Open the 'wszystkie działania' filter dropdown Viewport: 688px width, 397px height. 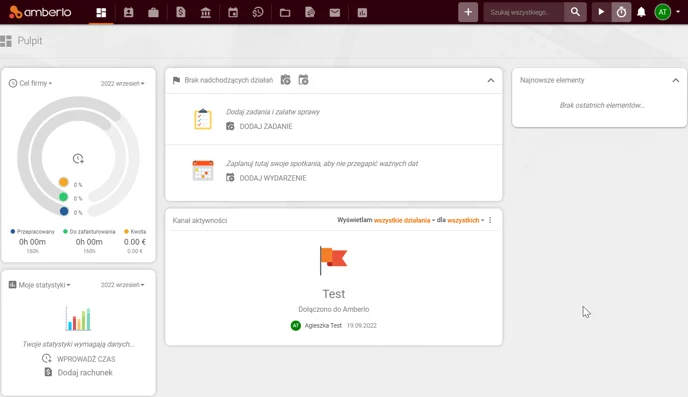(x=404, y=220)
